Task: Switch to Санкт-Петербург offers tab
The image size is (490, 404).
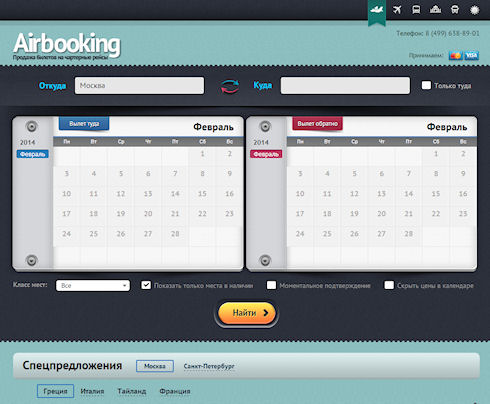Action: click(209, 366)
